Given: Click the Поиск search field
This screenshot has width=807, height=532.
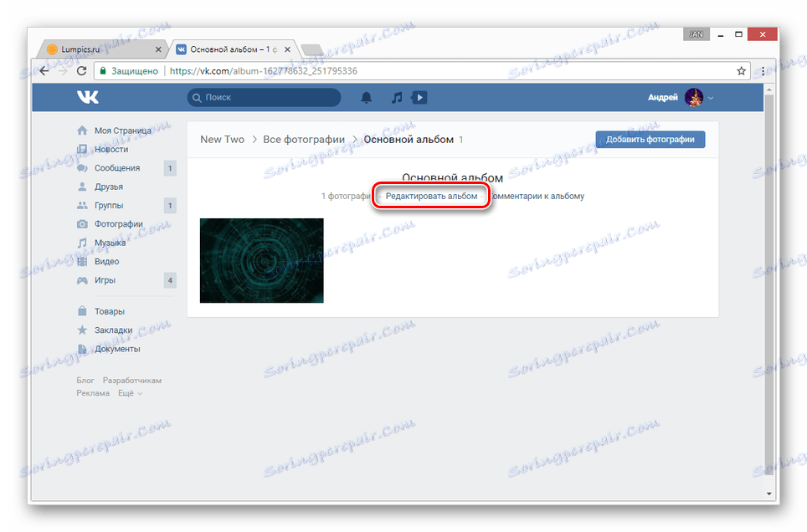Looking at the screenshot, I should click(x=264, y=97).
